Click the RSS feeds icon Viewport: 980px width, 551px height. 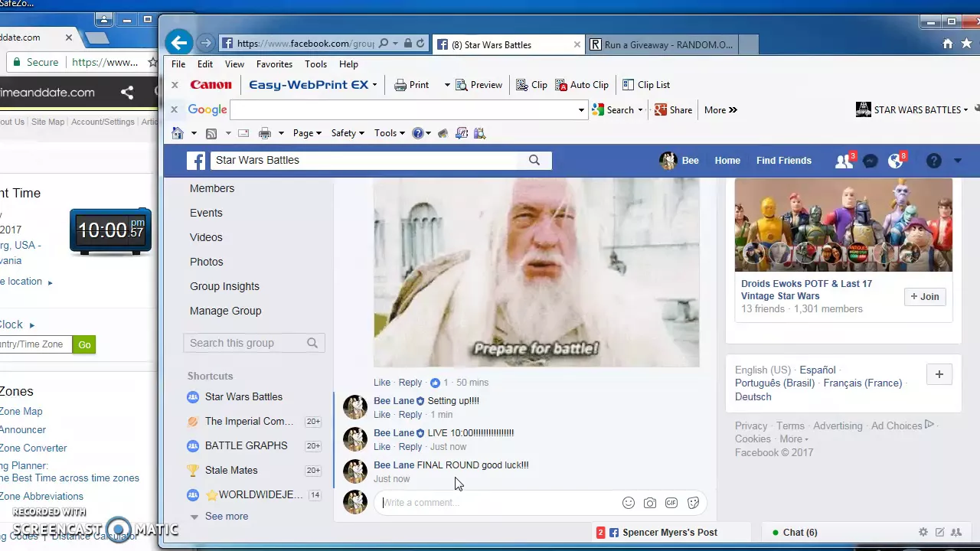(x=211, y=133)
